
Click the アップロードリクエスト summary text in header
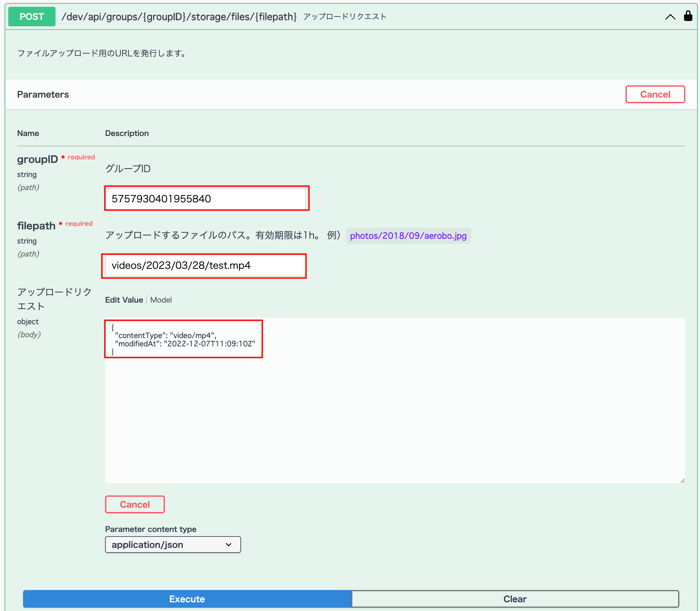tap(345, 17)
